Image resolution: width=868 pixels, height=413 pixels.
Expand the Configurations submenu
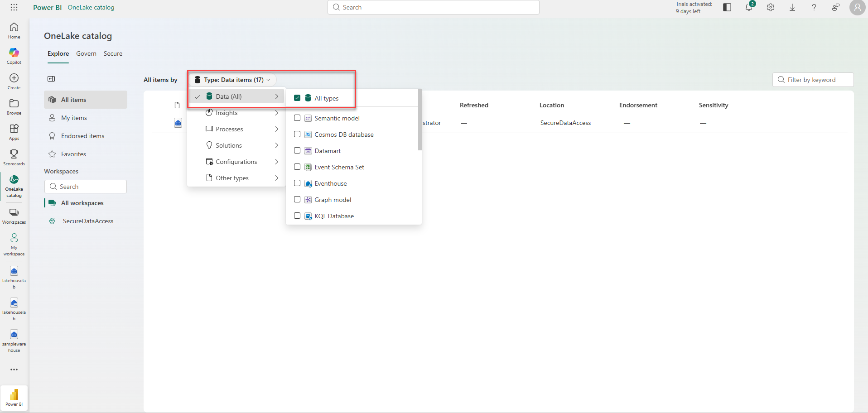[x=236, y=162]
